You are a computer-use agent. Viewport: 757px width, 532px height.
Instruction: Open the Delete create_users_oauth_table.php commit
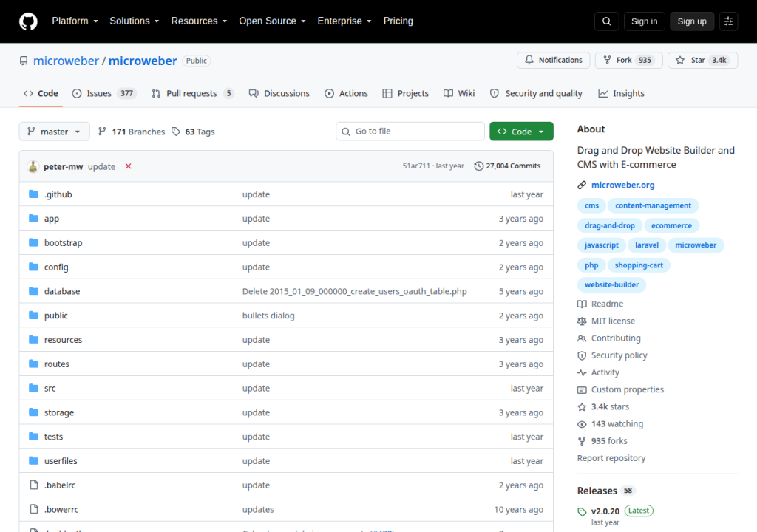pos(354,292)
